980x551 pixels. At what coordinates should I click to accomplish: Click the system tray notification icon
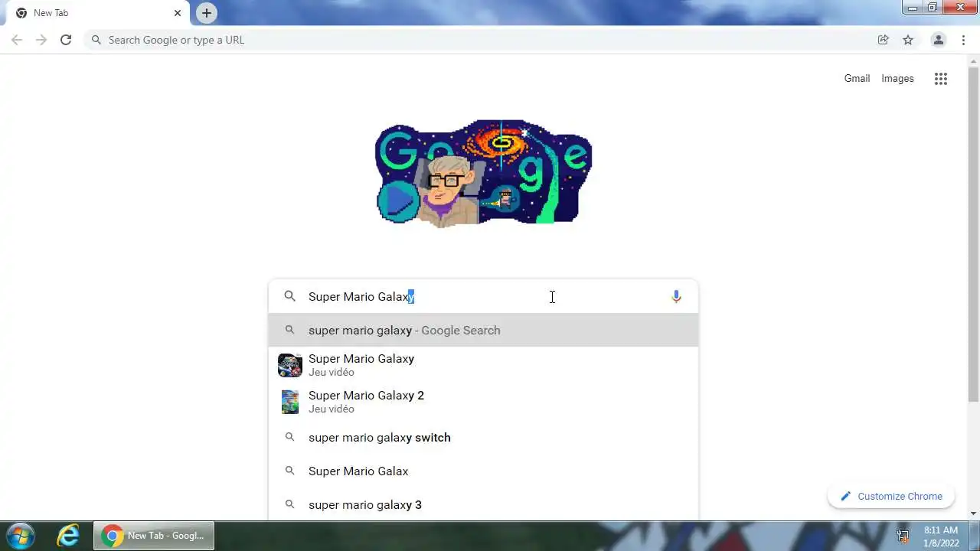pyautogui.click(x=903, y=536)
